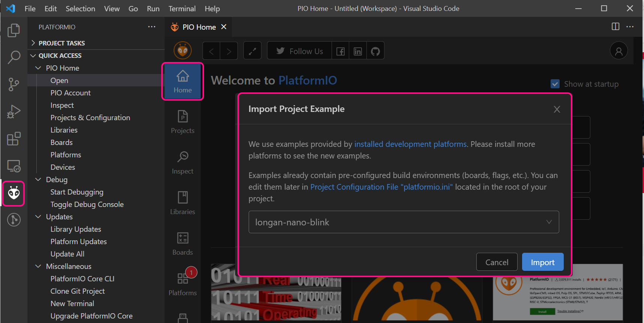The image size is (644, 323).
Task: Select Upgrade PlatformIO Core
Action: (96, 316)
